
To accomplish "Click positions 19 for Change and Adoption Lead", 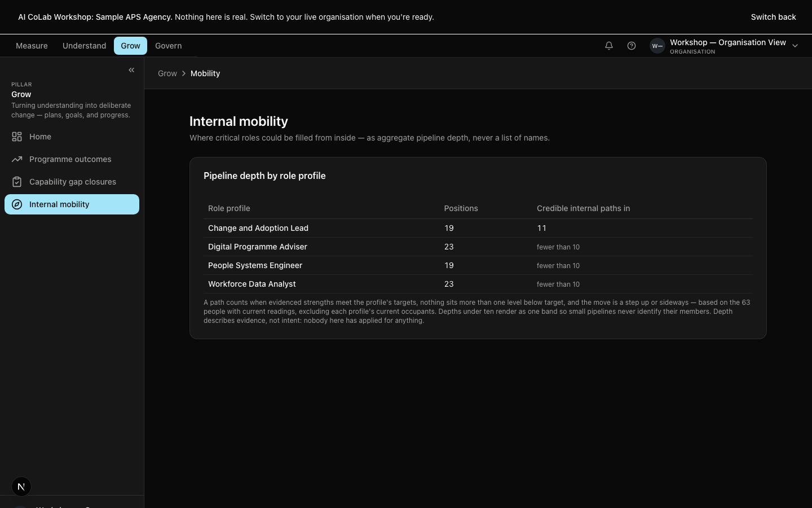I will [x=449, y=228].
